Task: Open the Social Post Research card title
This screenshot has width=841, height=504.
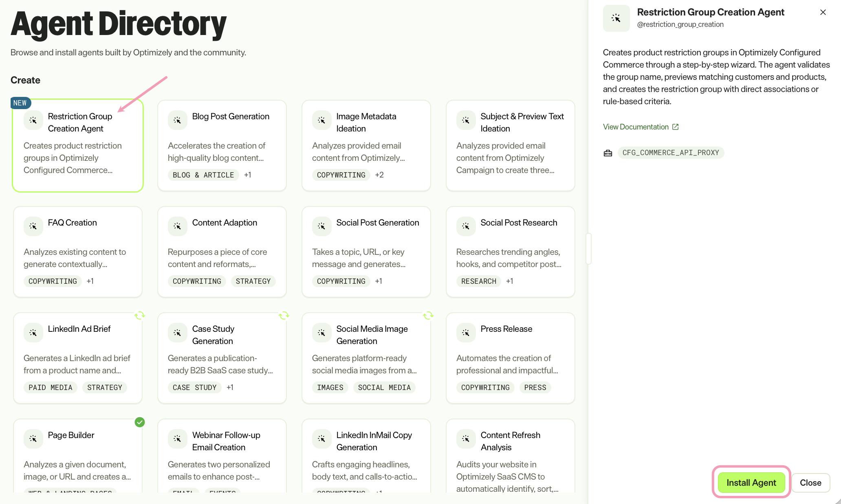Action: [x=519, y=223]
